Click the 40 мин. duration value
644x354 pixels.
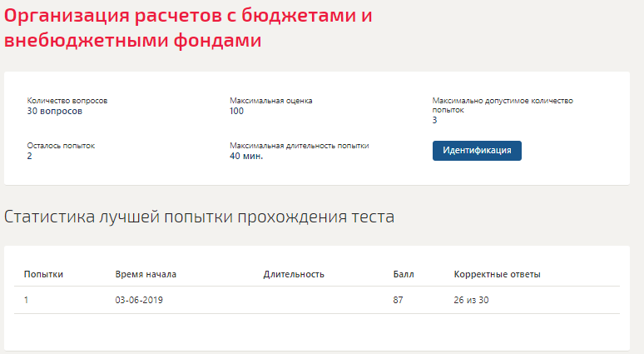246,156
